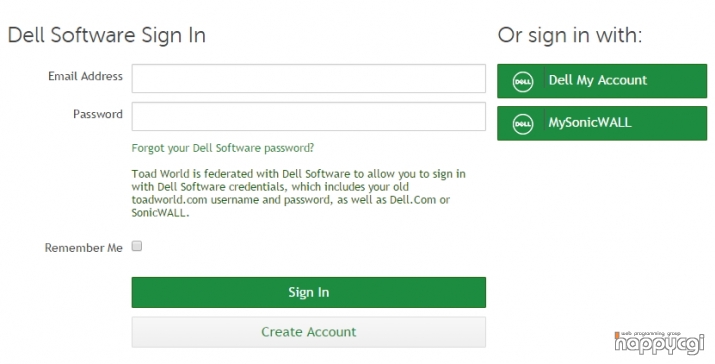The image size is (715, 364).
Task: Focus the Password input field
Action: tap(309, 116)
